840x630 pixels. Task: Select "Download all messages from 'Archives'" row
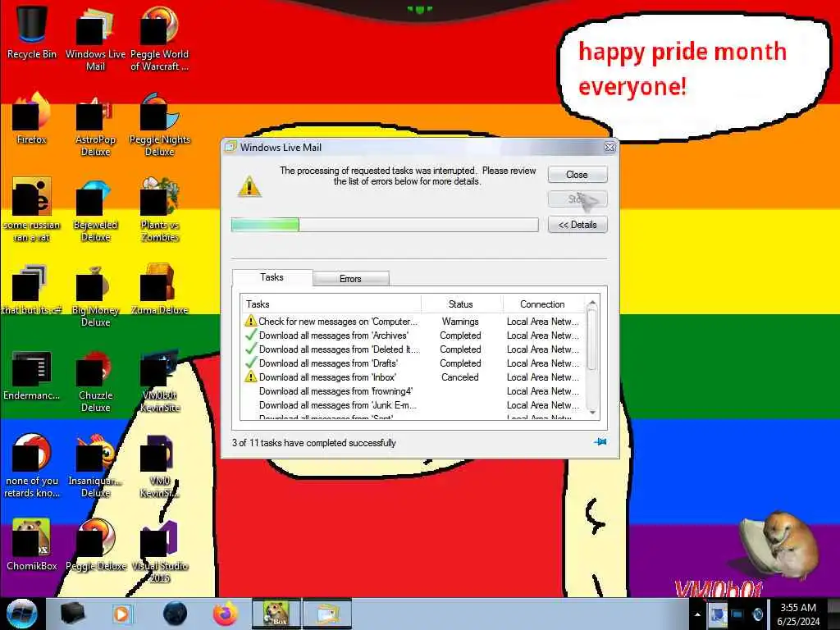[413, 336]
